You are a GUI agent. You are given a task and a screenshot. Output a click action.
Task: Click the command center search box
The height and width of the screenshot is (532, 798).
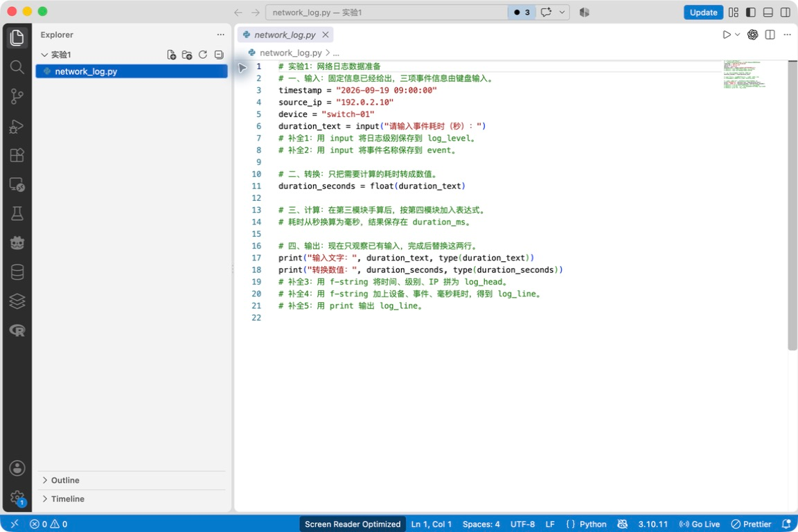tap(387, 12)
